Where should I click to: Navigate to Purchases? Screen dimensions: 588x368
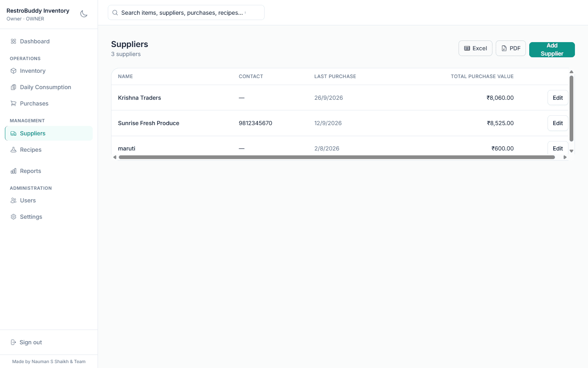pos(49,103)
